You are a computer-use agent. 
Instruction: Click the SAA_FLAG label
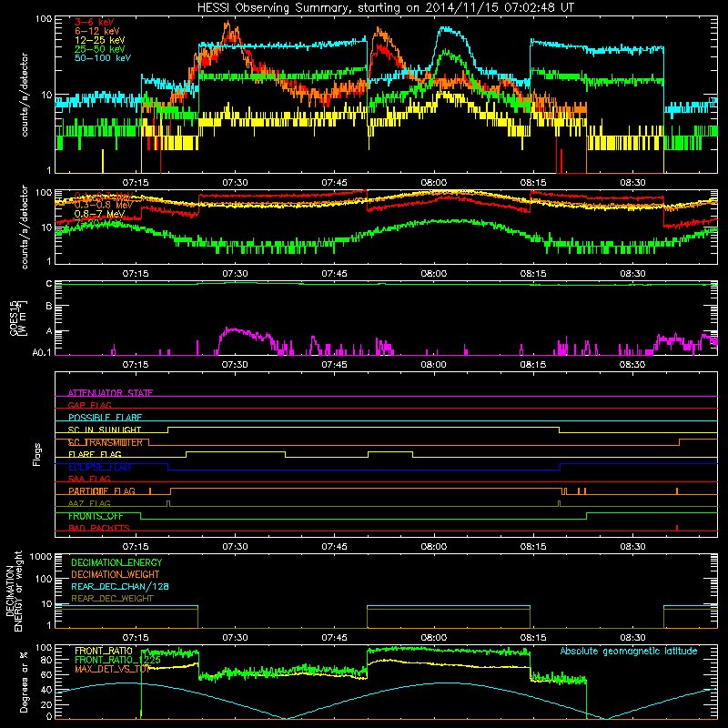tap(89, 480)
